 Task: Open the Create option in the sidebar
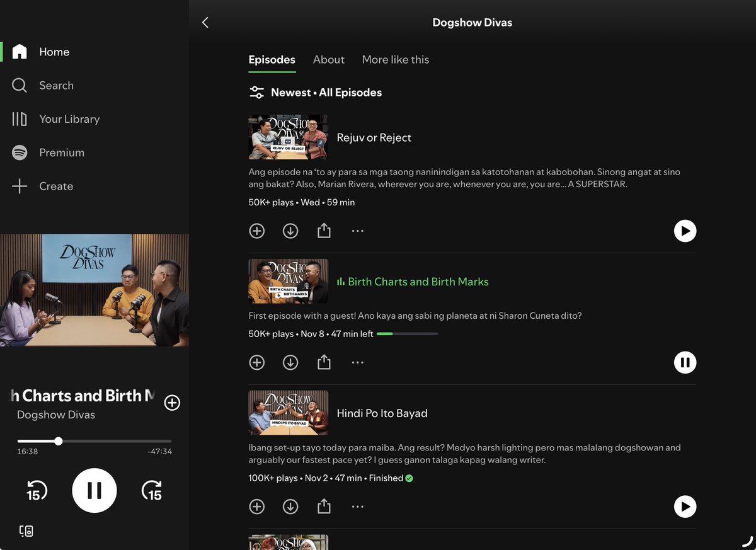[43, 186]
